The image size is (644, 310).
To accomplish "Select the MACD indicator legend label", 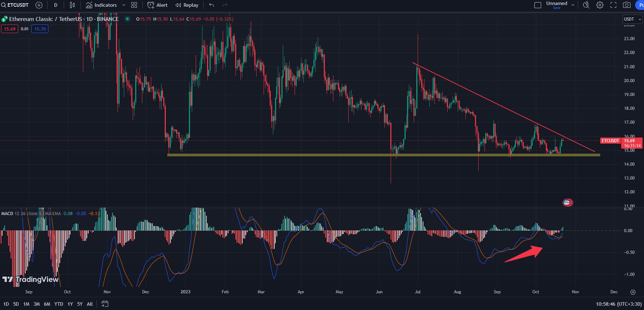I will (7, 214).
